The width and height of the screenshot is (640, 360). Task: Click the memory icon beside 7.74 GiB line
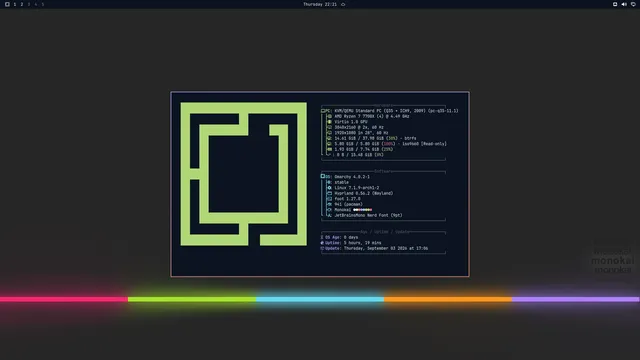click(x=329, y=149)
